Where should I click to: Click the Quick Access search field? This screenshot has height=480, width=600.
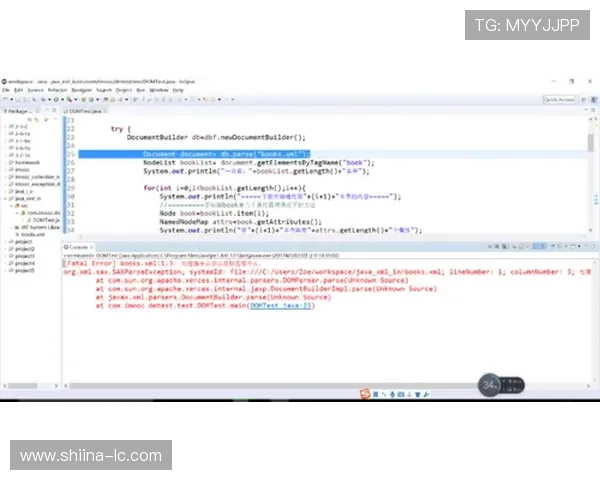pos(559,100)
